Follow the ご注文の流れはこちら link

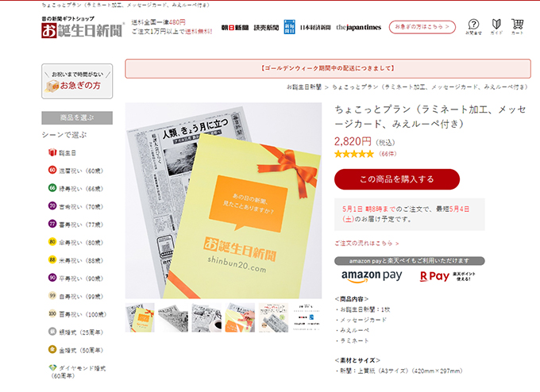point(366,244)
